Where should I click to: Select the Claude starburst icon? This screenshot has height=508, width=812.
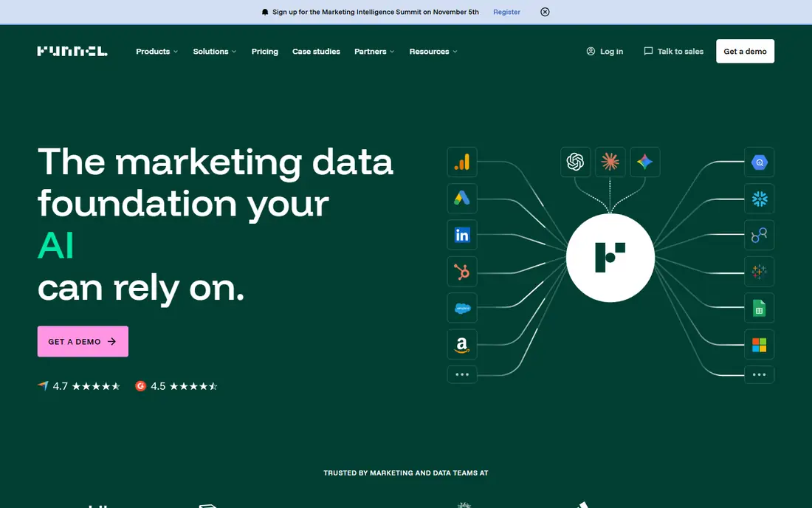coord(610,162)
